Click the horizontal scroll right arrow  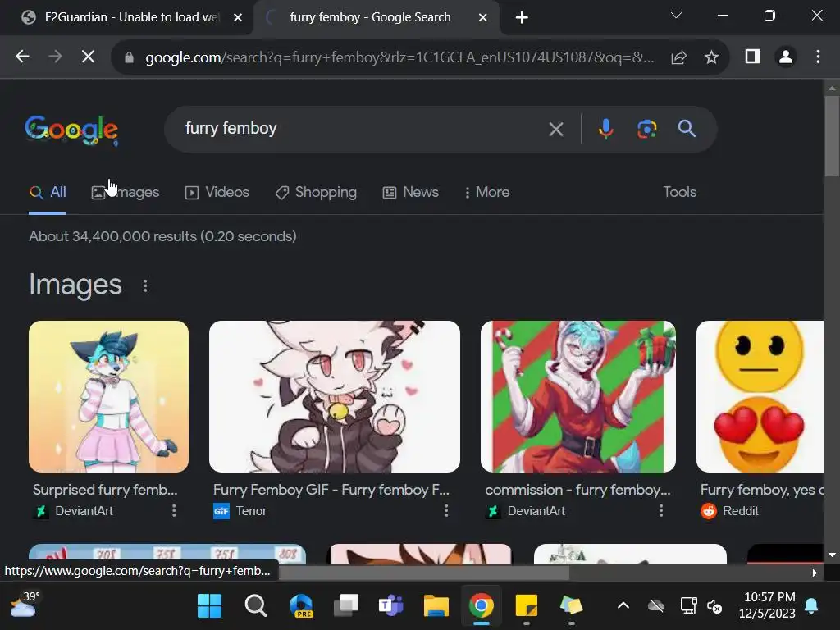pyautogui.click(x=815, y=573)
